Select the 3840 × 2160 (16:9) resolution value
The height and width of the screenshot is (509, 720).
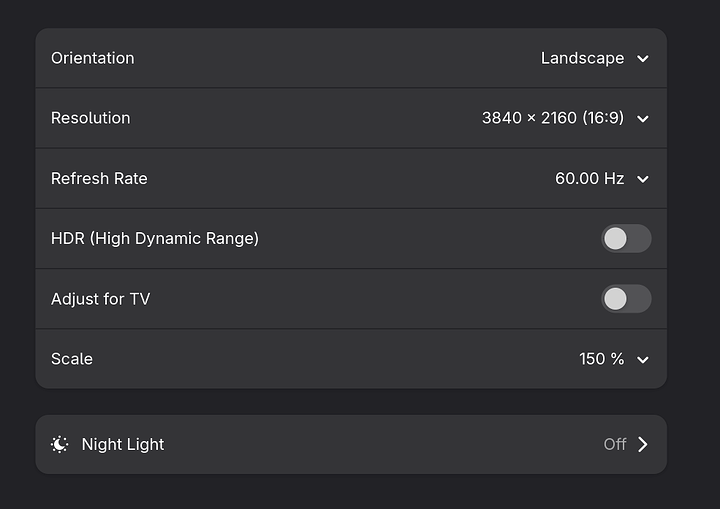pos(552,118)
